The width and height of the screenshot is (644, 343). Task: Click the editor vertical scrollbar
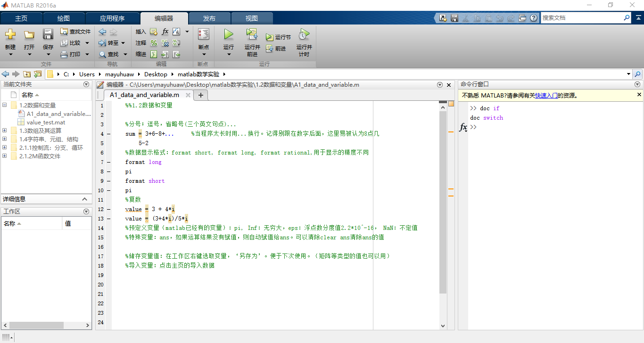(443, 203)
